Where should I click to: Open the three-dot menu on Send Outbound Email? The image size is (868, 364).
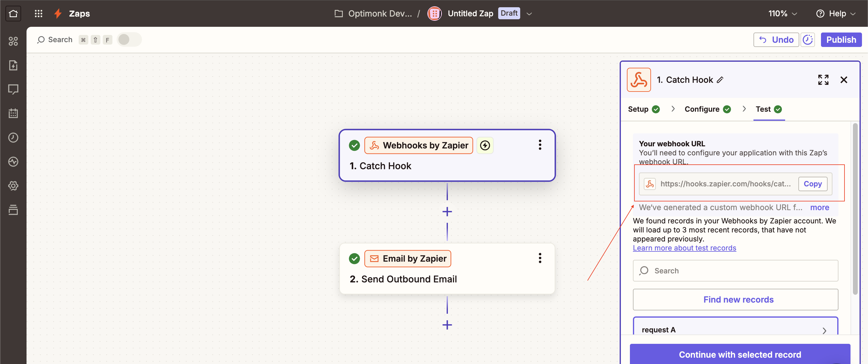(540, 258)
